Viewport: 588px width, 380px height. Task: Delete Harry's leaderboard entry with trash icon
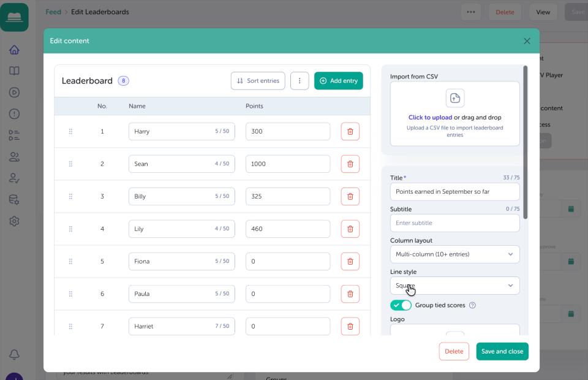pyautogui.click(x=350, y=131)
